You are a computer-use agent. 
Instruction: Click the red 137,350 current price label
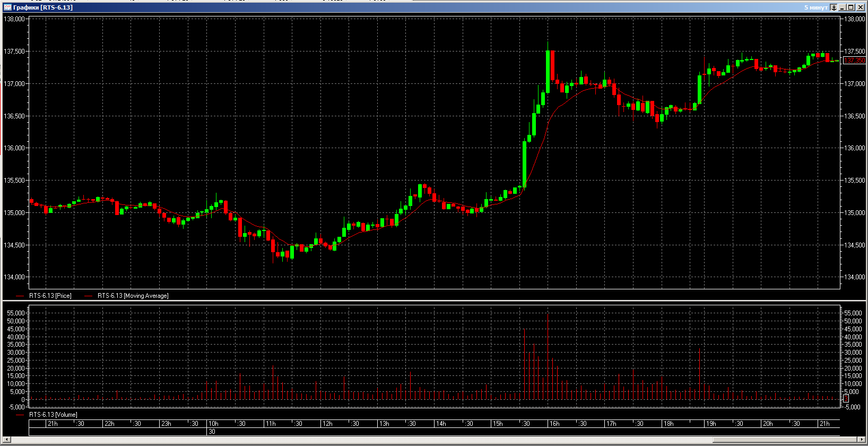click(854, 61)
